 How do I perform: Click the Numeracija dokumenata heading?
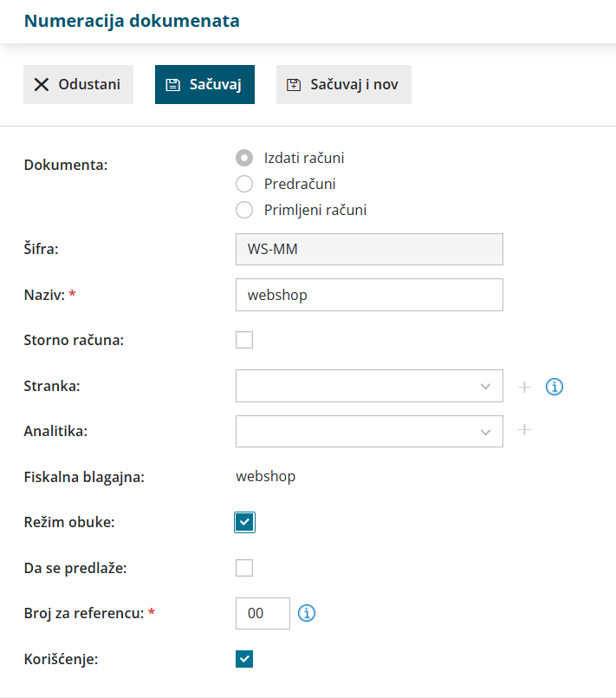pyautogui.click(x=132, y=21)
